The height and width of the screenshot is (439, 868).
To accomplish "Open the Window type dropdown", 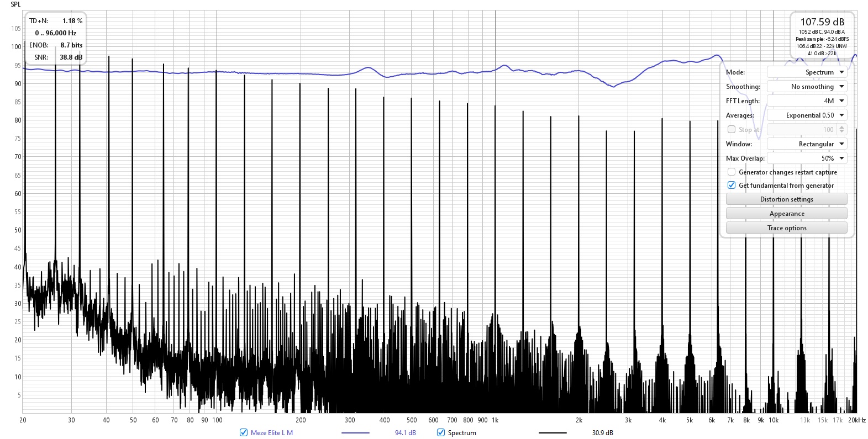I will click(x=807, y=144).
